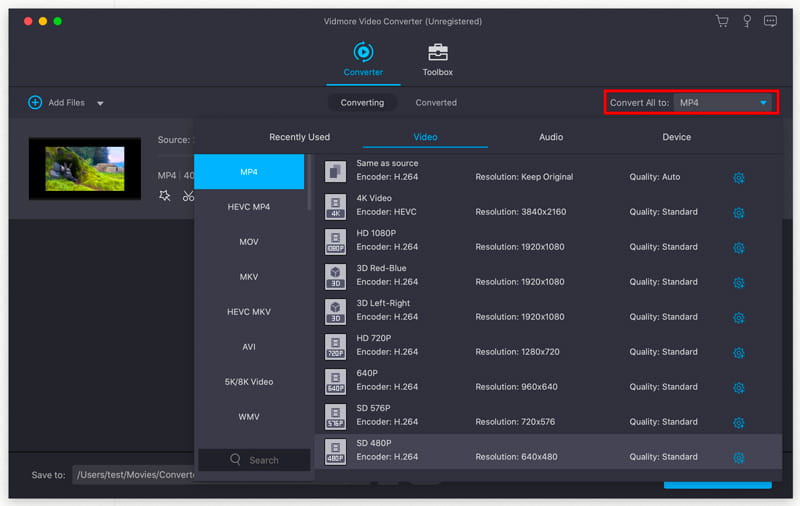This screenshot has width=800, height=506.
Task: Click the Add Files button
Action: pos(57,103)
